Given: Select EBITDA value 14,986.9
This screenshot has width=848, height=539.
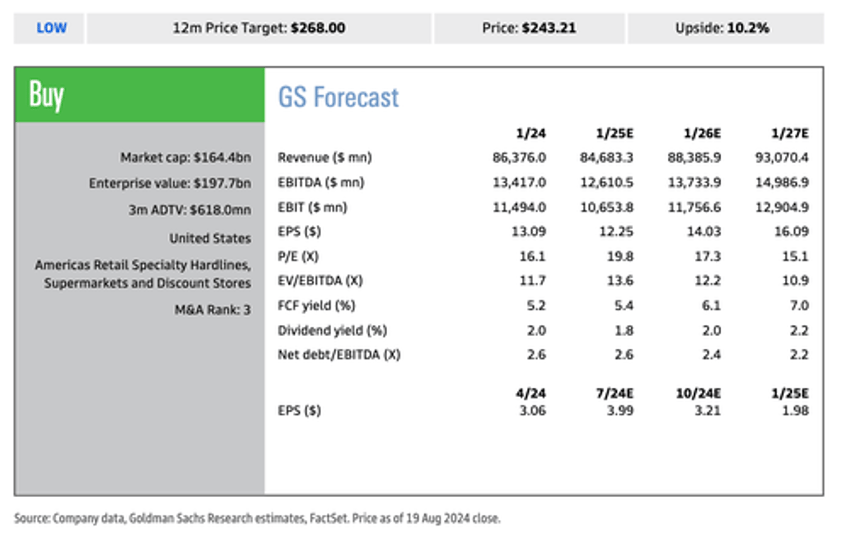Looking at the screenshot, I should [782, 182].
